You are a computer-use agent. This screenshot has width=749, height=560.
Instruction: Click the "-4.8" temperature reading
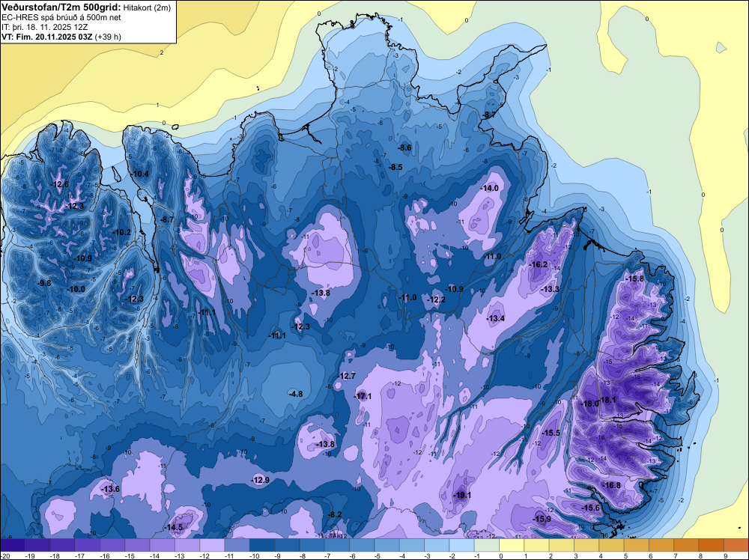[296, 394]
